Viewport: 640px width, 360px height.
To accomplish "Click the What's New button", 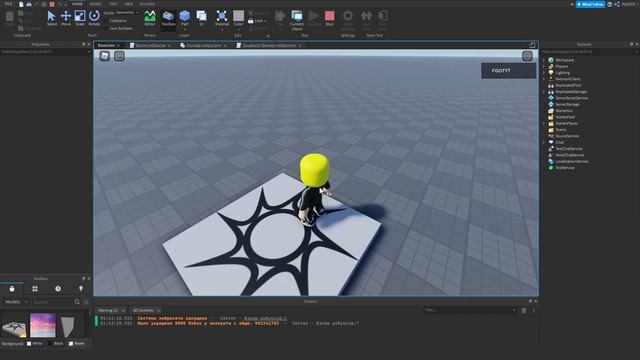I will coord(590,4).
